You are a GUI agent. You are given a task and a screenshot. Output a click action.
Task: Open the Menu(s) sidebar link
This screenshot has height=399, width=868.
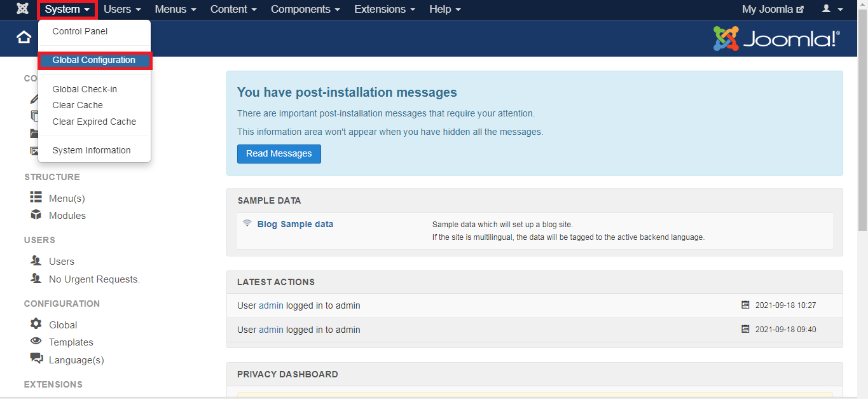point(67,199)
